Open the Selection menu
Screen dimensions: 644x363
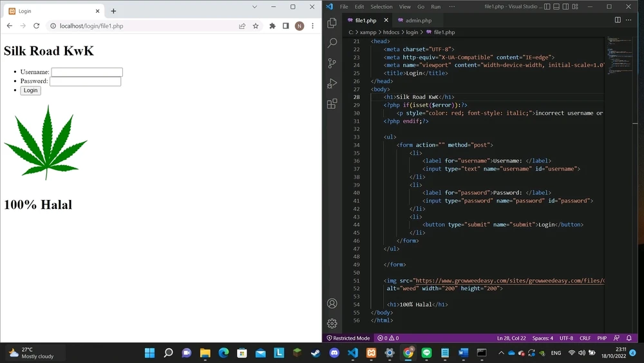[x=381, y=6]
